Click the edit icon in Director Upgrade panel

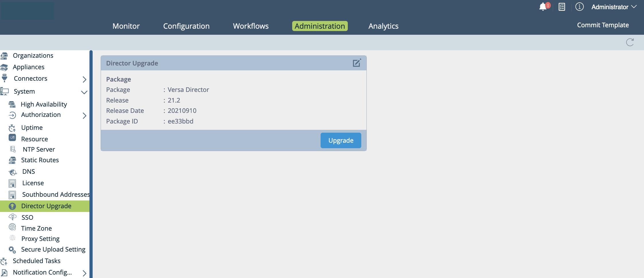click(357, 63)
